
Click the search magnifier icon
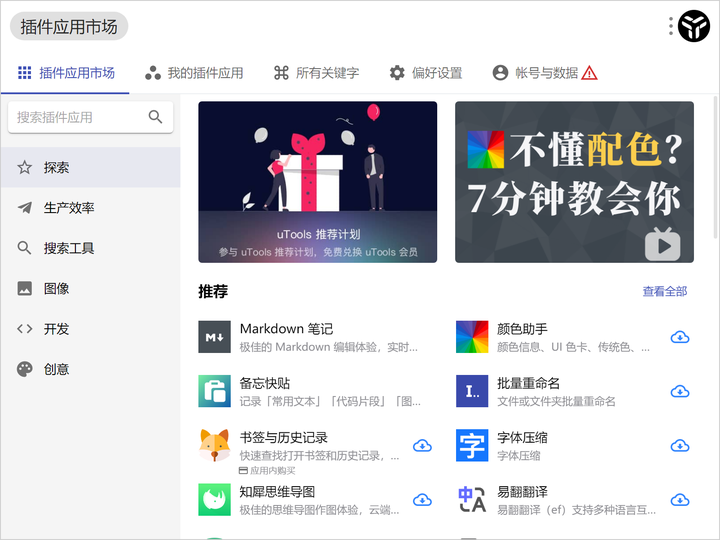point(156,117)
